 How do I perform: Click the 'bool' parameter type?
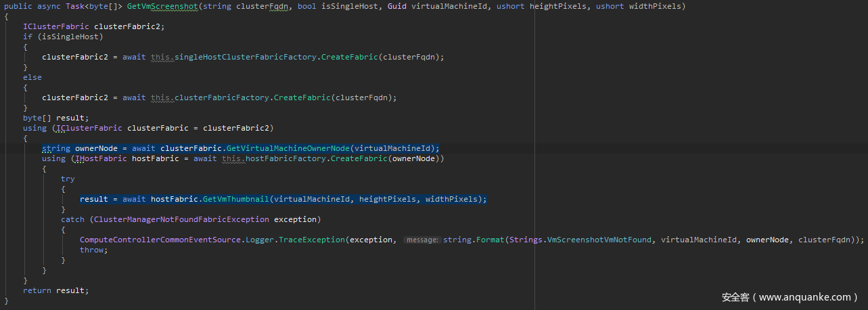point(306,6)
